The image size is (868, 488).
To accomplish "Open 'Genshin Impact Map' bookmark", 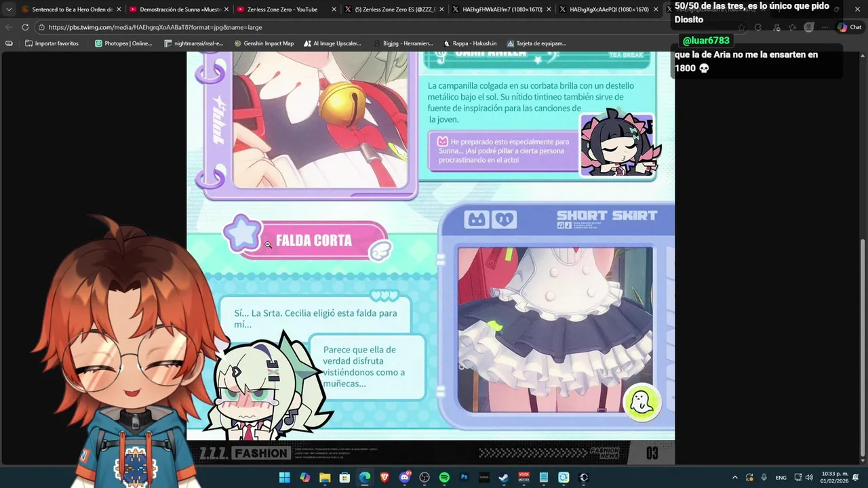I will [x=264, y=43].
